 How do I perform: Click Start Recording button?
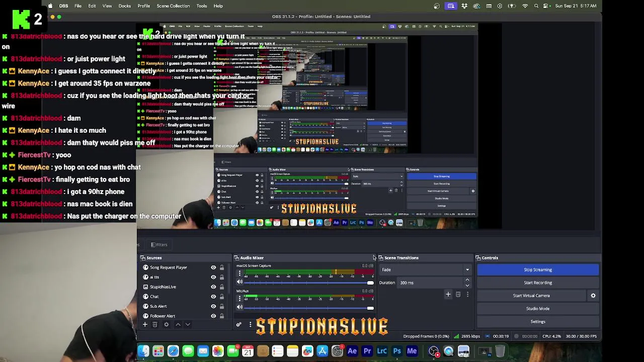538,283
